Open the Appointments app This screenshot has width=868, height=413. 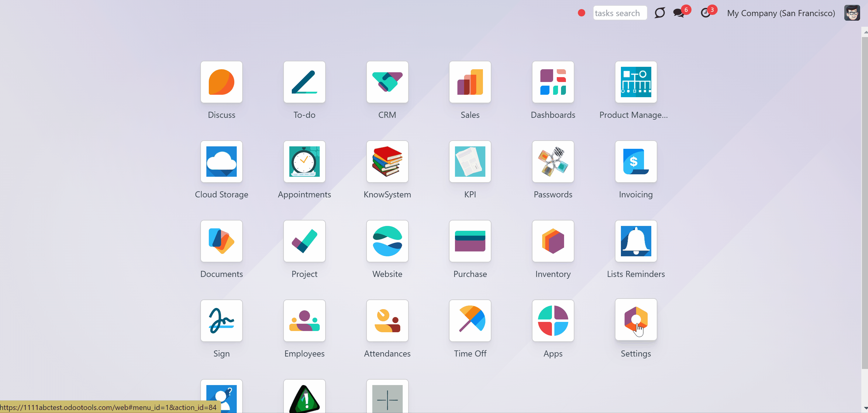(x=304, y=162)
